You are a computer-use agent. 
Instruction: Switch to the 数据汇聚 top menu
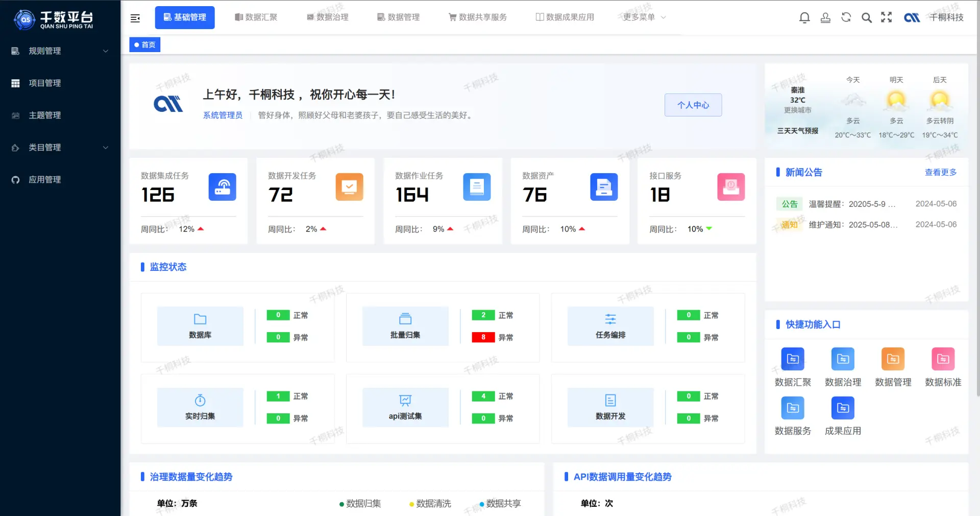pos(256,17)
